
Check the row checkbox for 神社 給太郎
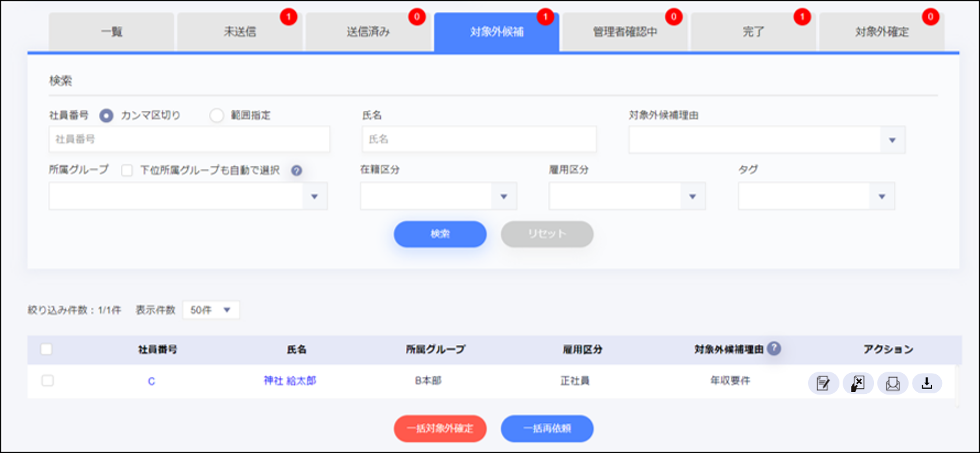[x=47, y=381]
